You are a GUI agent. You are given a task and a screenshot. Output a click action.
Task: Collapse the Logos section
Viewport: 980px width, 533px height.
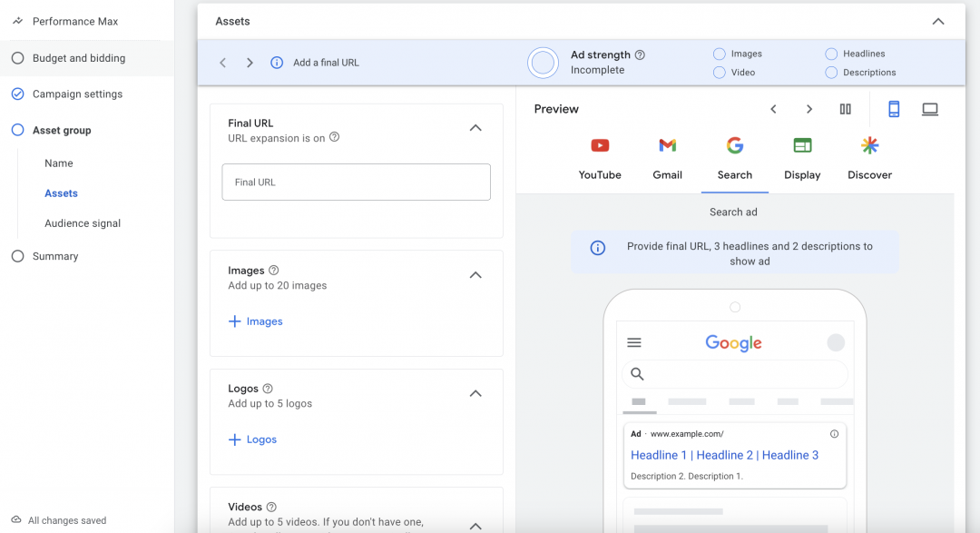475,393
